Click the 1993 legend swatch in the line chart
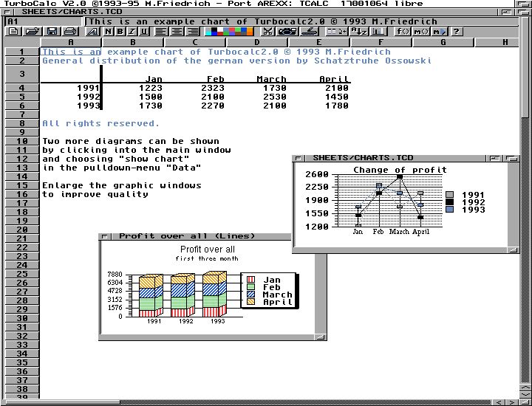The width and height of the screenshot is (532, 406). pos(449,210)
